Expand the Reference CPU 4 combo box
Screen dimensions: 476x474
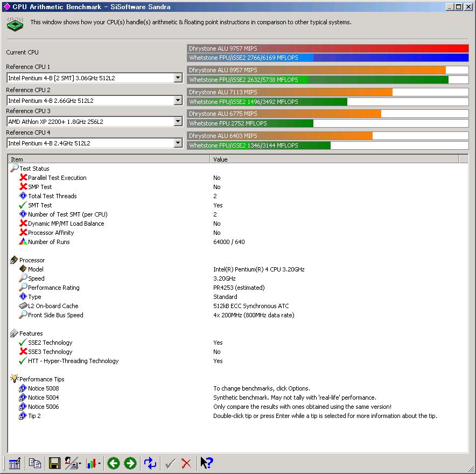178,143
